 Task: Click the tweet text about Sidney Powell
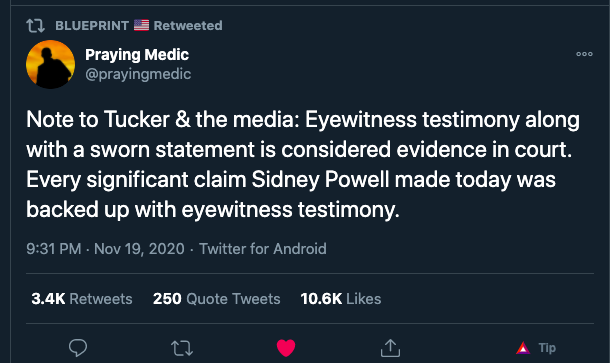(303, 164)
